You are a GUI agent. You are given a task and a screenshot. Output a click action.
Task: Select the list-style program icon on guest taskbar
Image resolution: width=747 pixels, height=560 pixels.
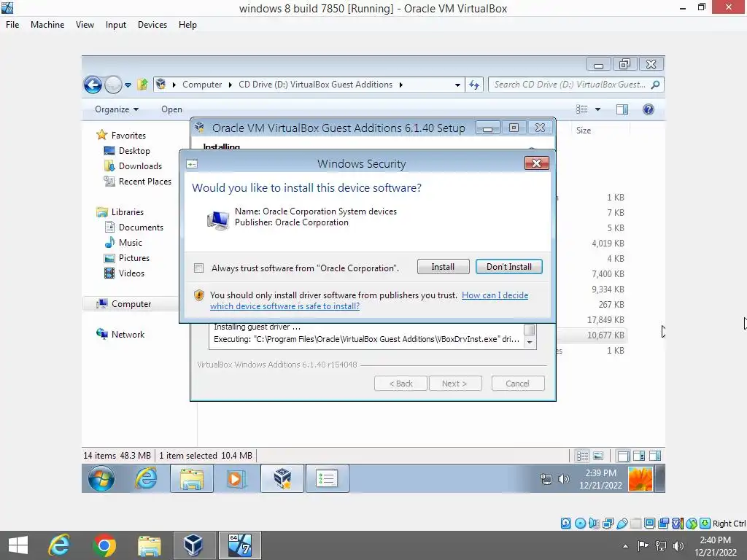tap(327, 478)
